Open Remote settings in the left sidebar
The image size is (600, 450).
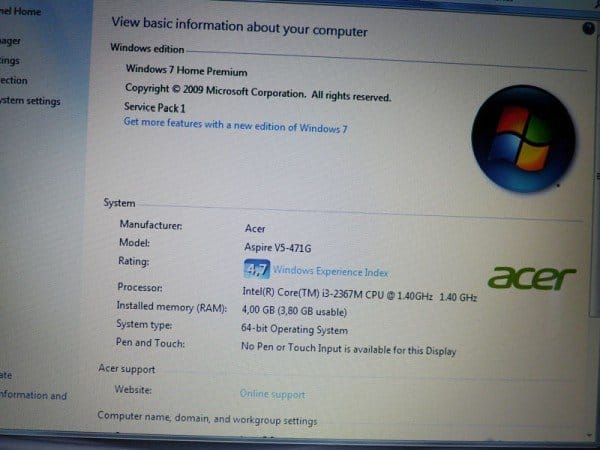(x=11, y=61)
